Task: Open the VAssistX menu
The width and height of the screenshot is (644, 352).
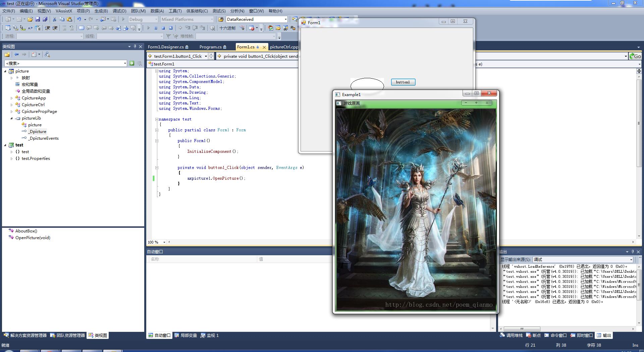Action: coord(64,11)
